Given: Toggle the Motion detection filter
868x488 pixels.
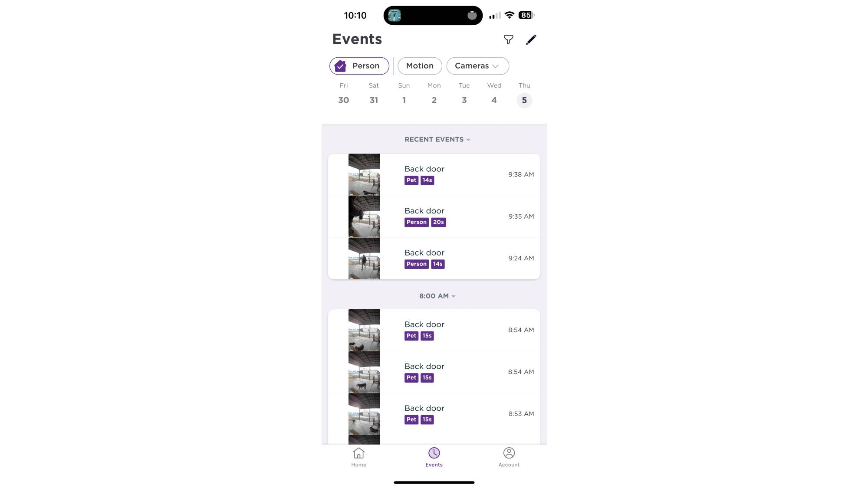Looking at the screenshot, I should (x=420, y=66).
